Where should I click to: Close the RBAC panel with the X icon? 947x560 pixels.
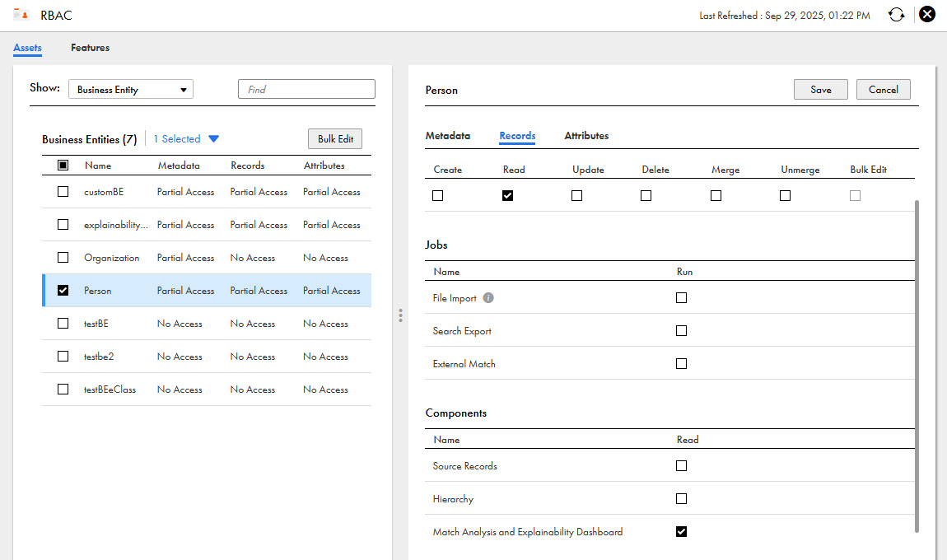click(x=927, y=14)
